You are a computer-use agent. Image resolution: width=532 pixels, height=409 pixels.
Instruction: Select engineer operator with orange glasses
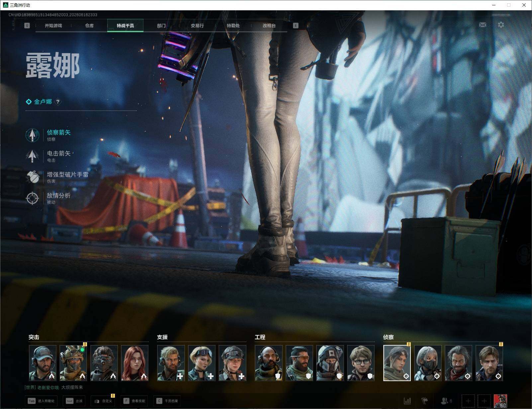pyautogui.click(x=299, y=363)
